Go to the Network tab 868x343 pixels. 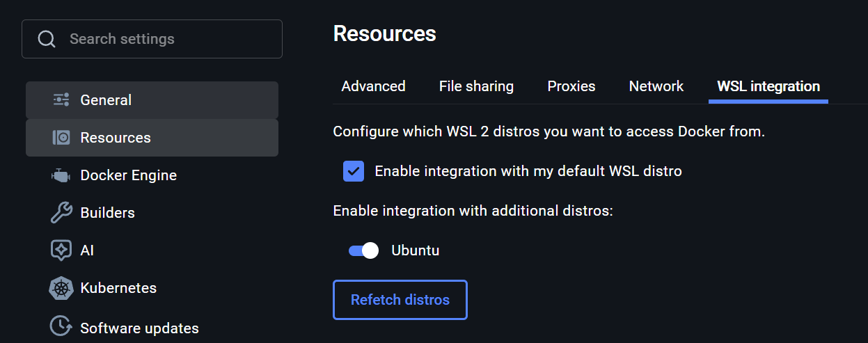click(656, 86)
